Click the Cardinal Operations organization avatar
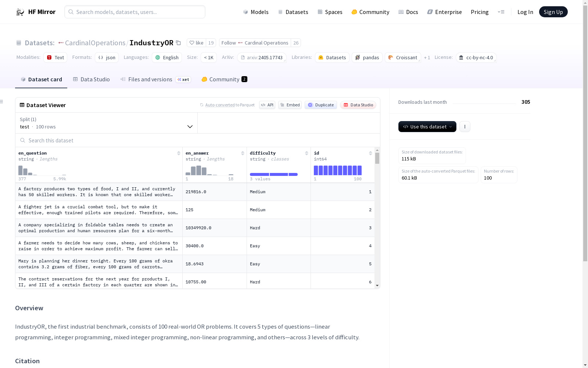588x368 pixels. [240, 43]
